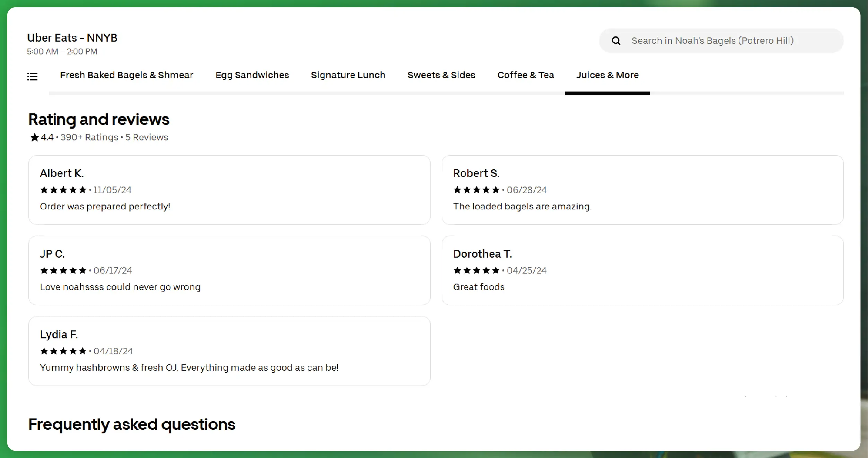Click the Uber Eats - NNYB title
This screenshot has height=458, width=868.
click(x=72, y=38)
